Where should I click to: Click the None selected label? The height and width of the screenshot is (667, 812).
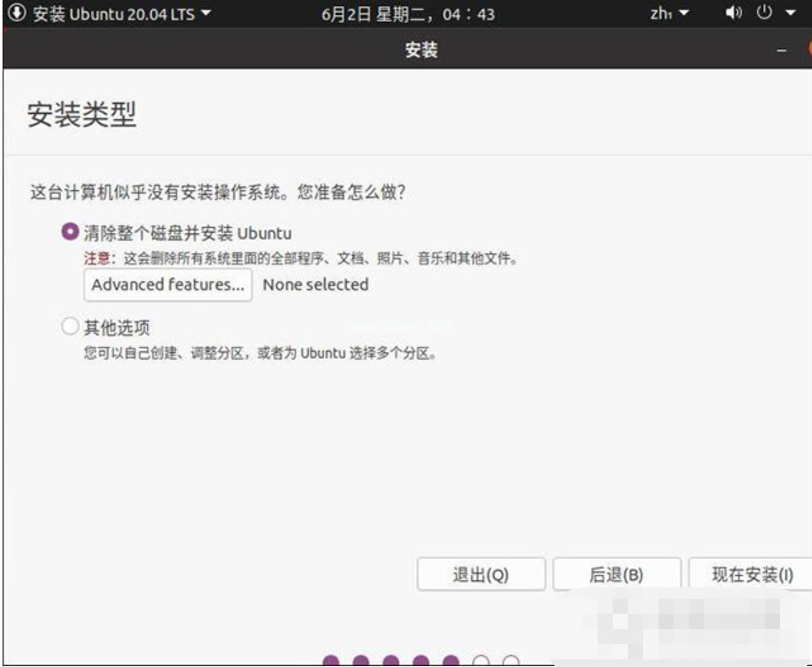tap(316, 285)
